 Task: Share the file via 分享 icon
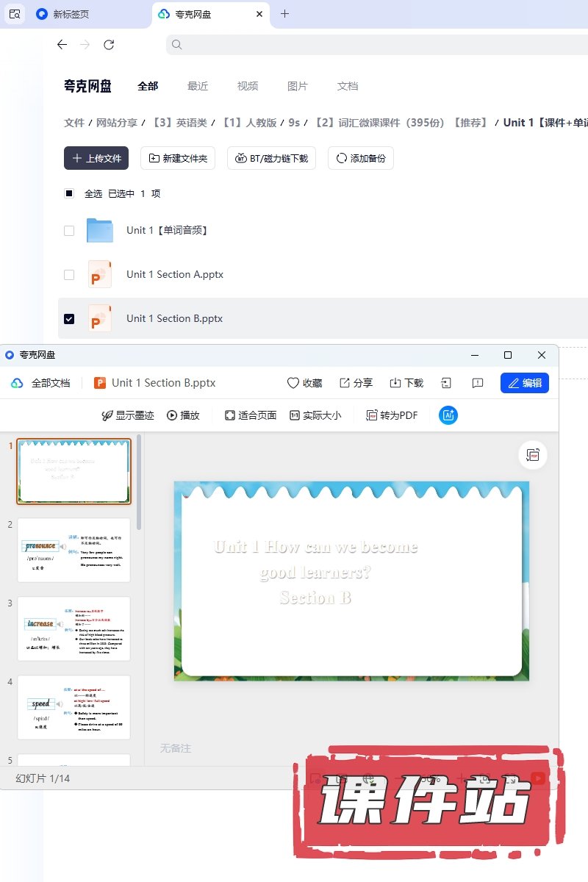click(x=345, y=383)
